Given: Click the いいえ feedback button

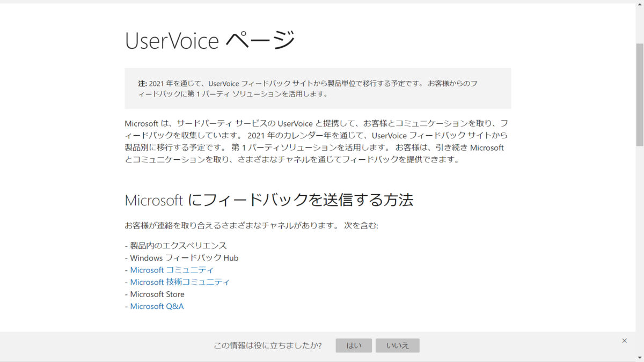Looking at the screenshot, I should click(x=397, y=345).
